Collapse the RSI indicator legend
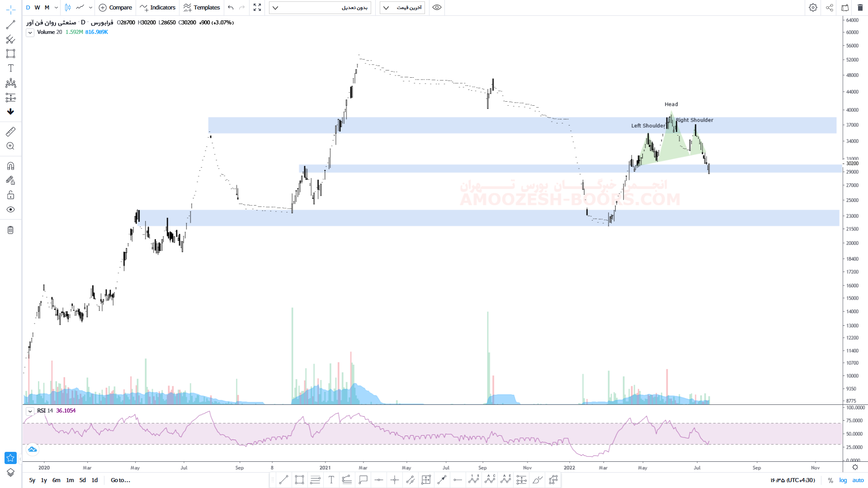 [30, 411]
